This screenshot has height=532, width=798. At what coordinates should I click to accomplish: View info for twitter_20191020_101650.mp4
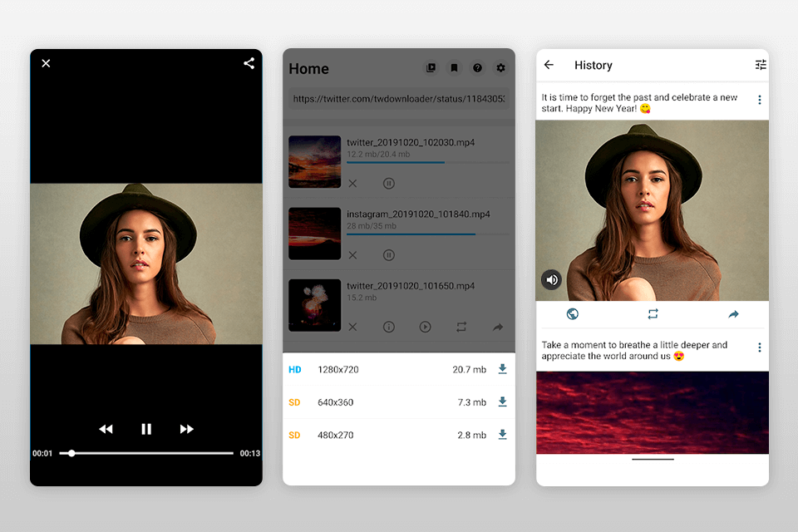click(x=388, y=327)
